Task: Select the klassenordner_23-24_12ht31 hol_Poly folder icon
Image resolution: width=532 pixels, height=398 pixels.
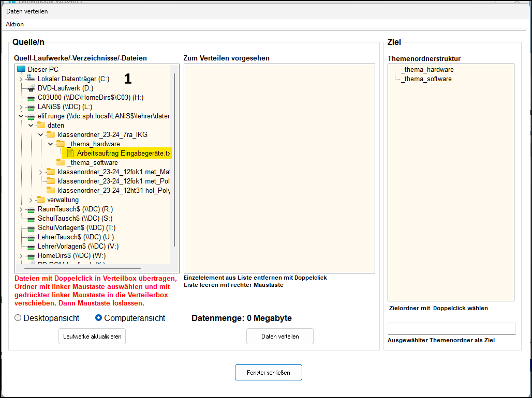Action: coord(51,191)
